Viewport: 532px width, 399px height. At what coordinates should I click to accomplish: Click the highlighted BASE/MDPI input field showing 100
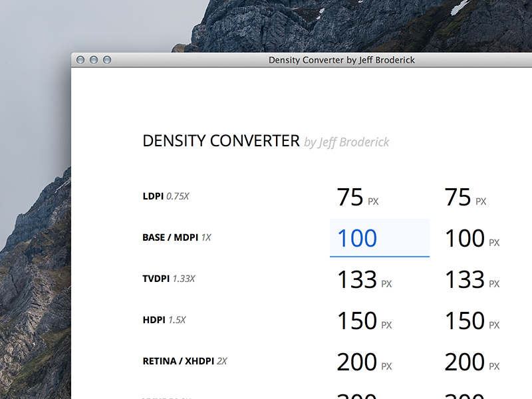click(x=379, y=238)
